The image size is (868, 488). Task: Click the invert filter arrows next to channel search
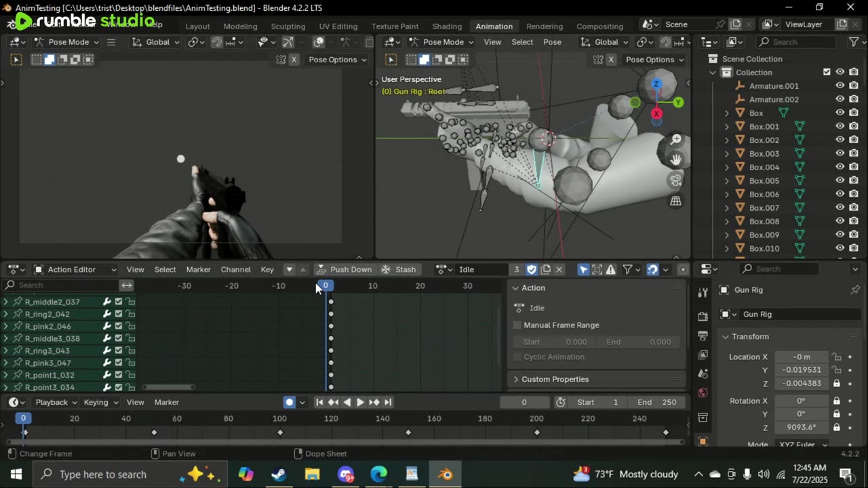click(127, 285)
